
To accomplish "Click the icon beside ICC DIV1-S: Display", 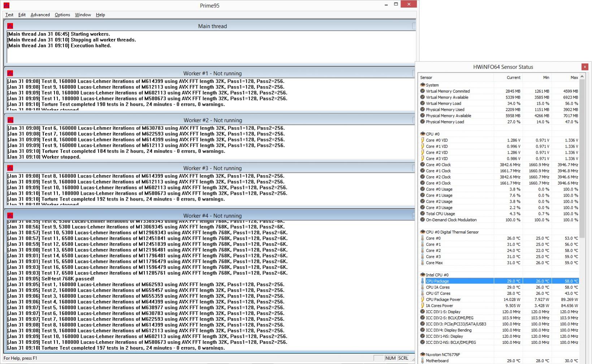I will coord(423,312).
